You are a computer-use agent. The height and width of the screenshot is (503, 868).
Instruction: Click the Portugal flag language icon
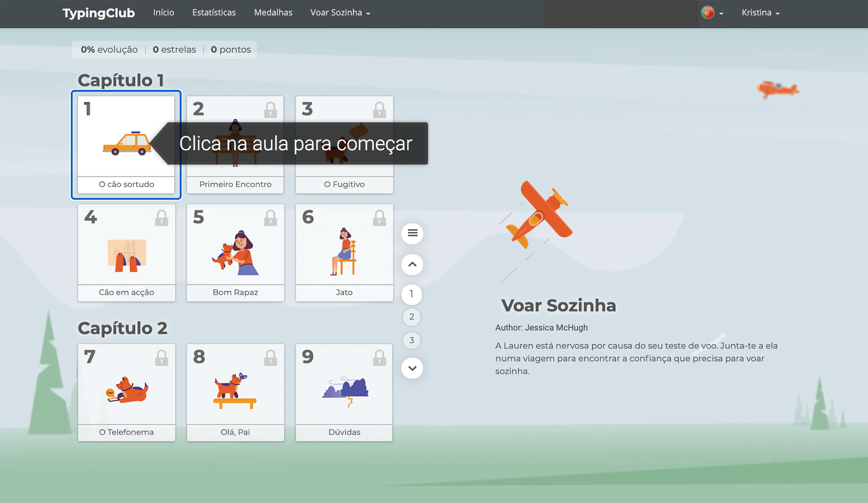(x=707, y=13)
